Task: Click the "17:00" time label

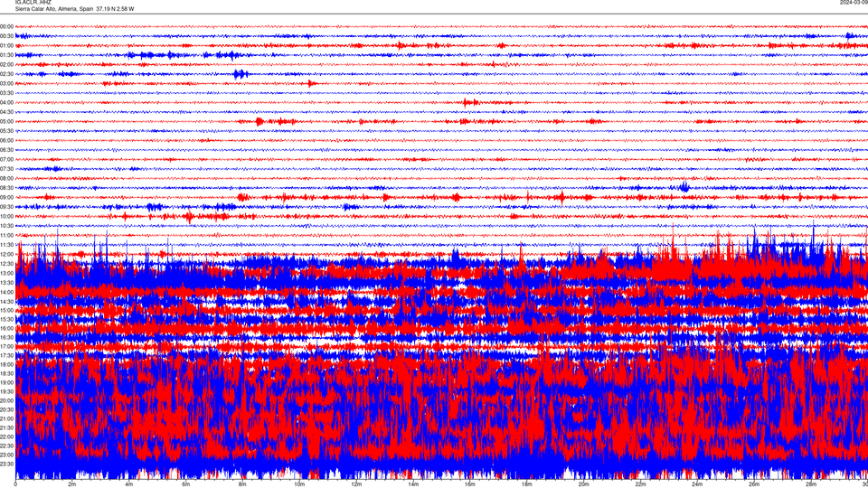Action: [x=6, y=346]
